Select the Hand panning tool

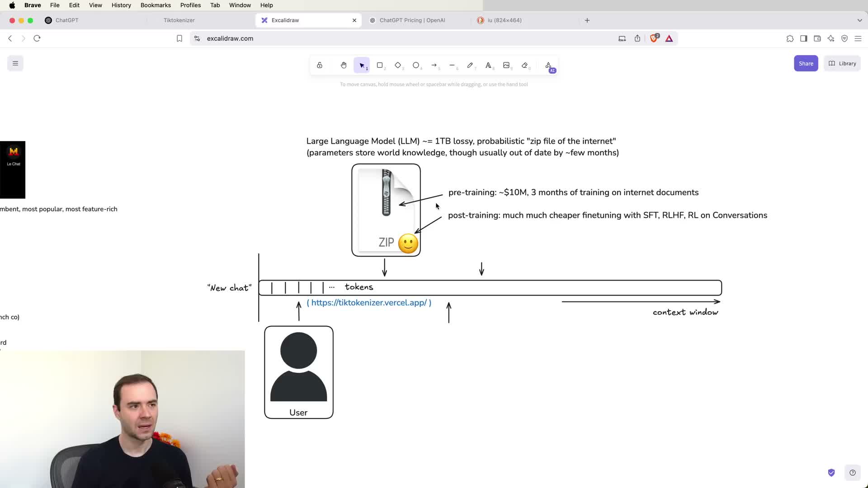tap(344, 65)
